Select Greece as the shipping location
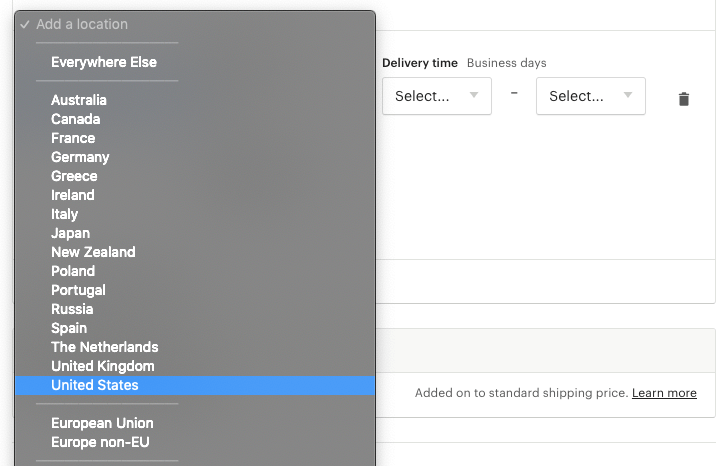The height and width of the screenshot is (466, 726). [195, 176]
